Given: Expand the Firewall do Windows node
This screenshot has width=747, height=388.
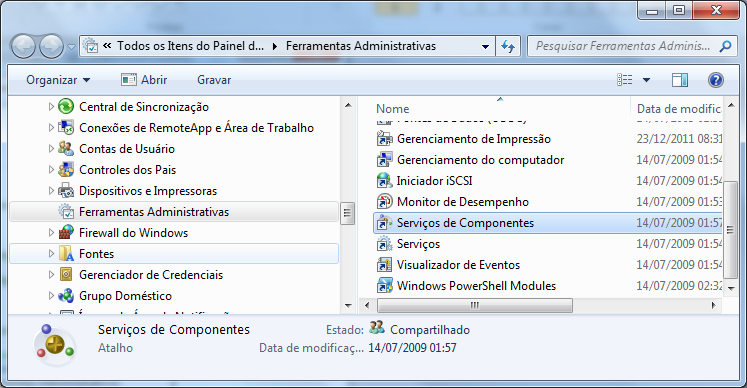Looking at the screenshot, I should (51, 233).
